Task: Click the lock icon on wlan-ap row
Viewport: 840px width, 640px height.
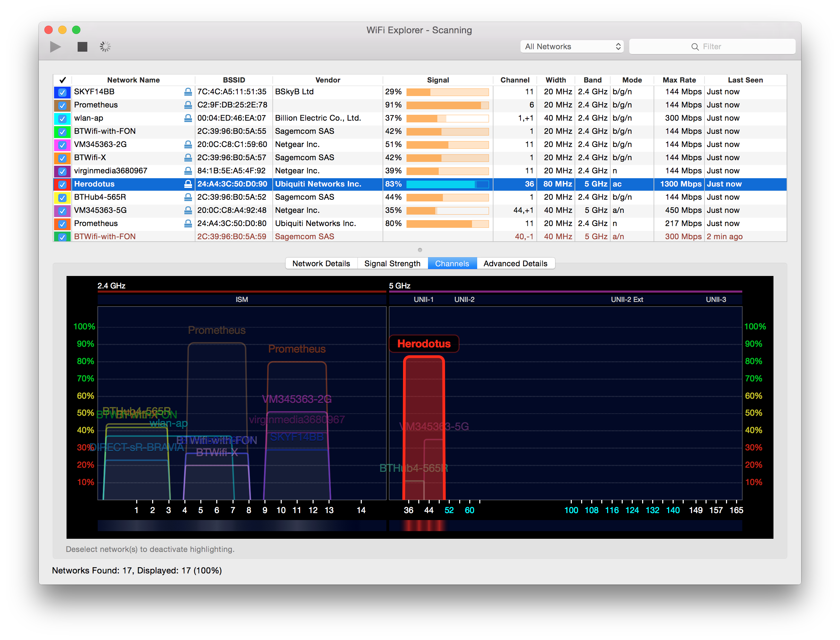Action: [188, 118]
